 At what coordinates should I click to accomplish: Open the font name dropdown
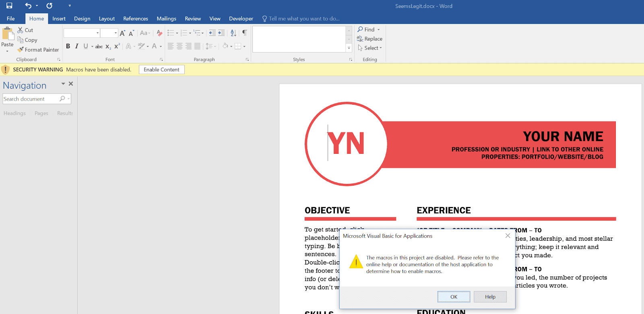coord(97,33)
